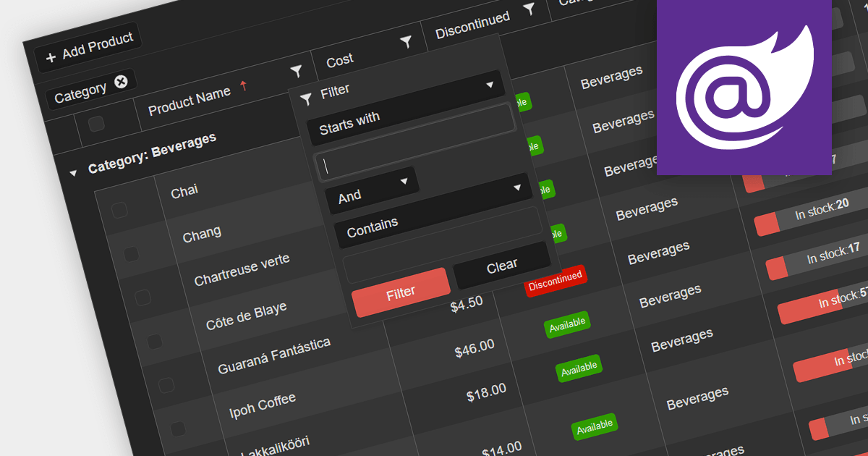Open the Discontinued column filter icon
This screenshot has width=868, height=456.
click(529, 9)
